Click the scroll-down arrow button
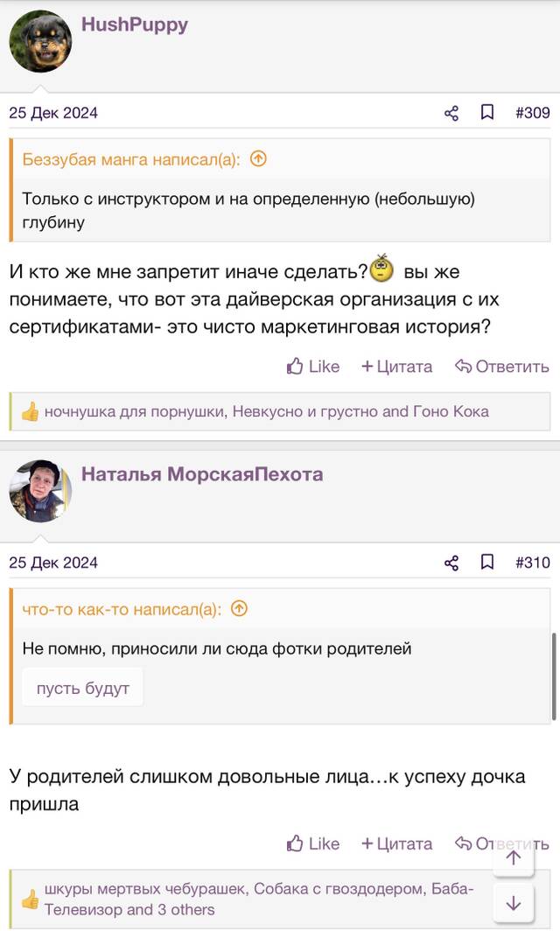 (513, 903)
